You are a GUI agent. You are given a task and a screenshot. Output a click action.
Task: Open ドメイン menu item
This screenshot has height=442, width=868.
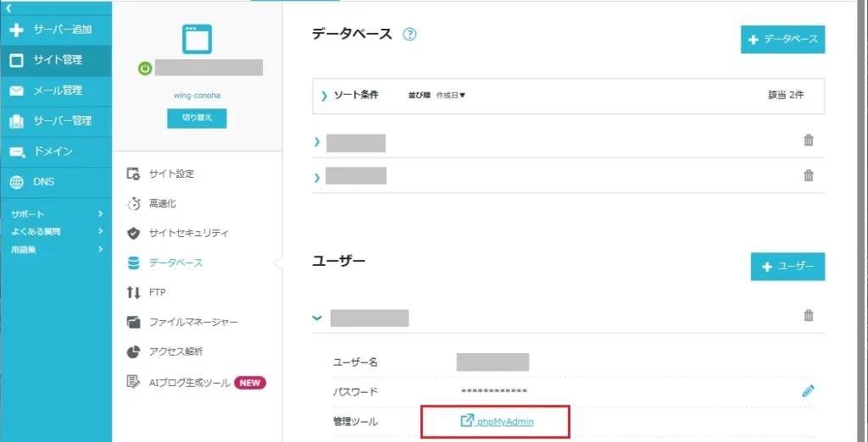pos(55,152)
